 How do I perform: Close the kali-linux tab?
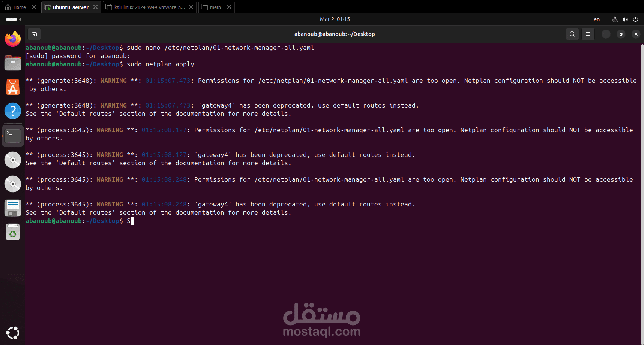[x=191, y=7]
